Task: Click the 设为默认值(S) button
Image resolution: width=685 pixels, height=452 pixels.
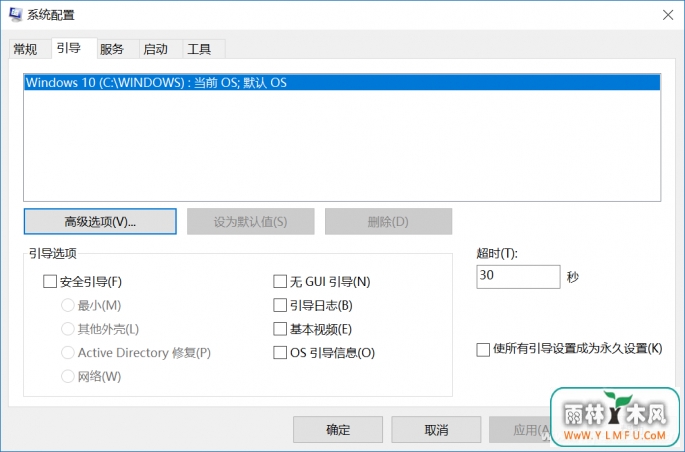Action: (250, 221)
